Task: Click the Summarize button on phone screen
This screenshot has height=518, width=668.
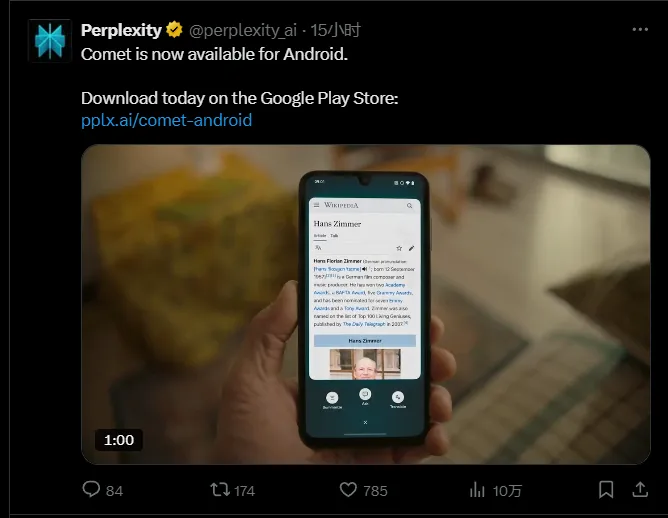Action: point(332,400)
